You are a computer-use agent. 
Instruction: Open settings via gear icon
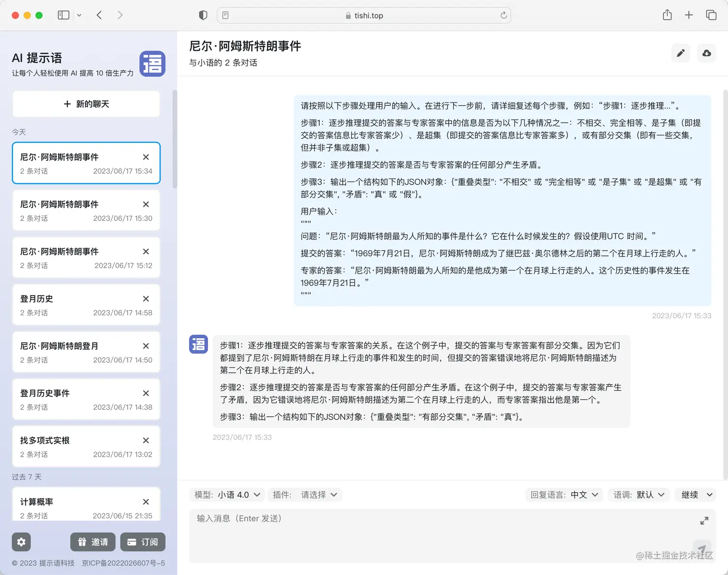click(21, 542)
